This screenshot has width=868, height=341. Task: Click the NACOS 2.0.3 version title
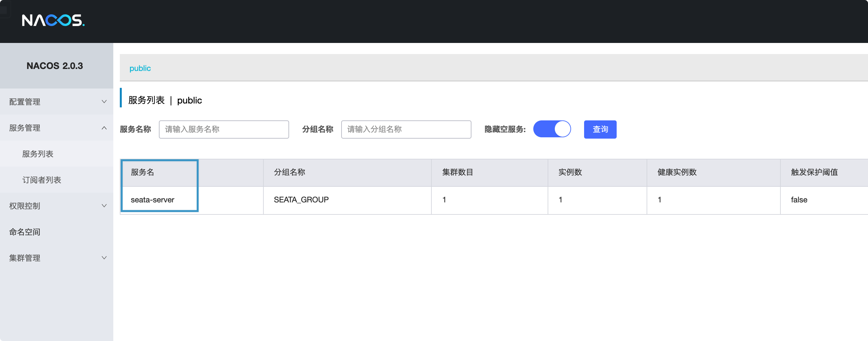[55, 66]
